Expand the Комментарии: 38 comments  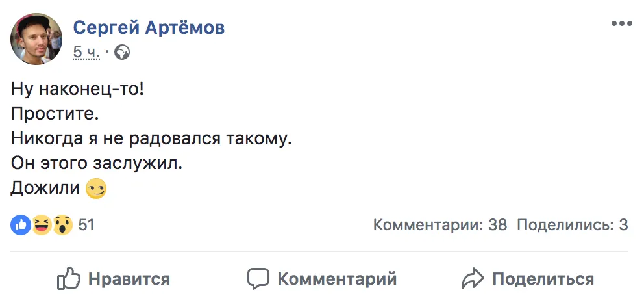click(440, 226)
